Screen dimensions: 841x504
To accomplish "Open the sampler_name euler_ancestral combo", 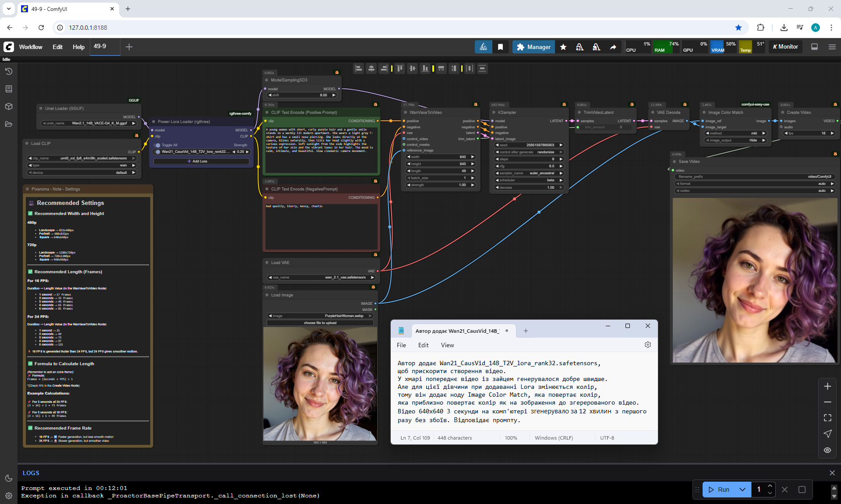I will tap(529, 173).
